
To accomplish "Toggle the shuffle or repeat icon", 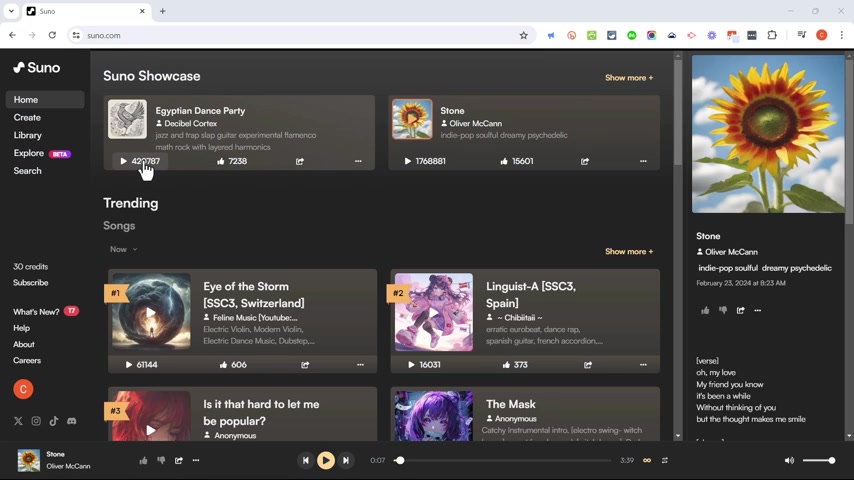I will [664, 460].
